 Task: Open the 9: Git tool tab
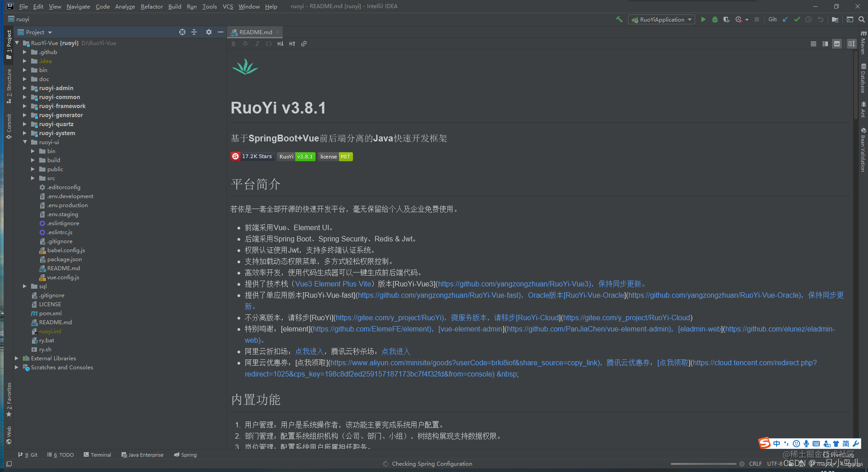[28, 455]
